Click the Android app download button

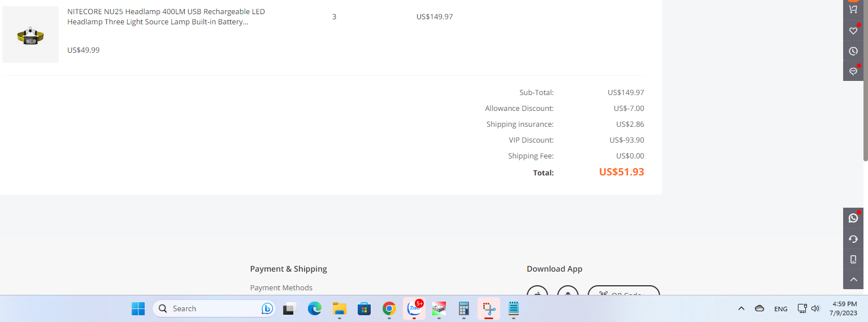coord(568,291)
